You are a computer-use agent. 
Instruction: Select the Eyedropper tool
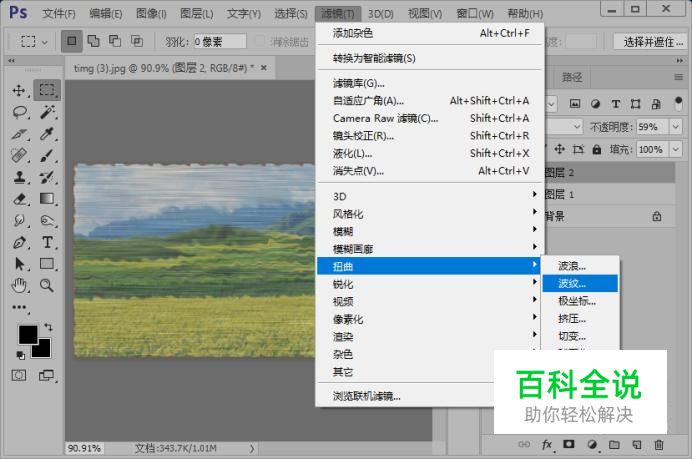pyautogui.click(x=47, y=134)
